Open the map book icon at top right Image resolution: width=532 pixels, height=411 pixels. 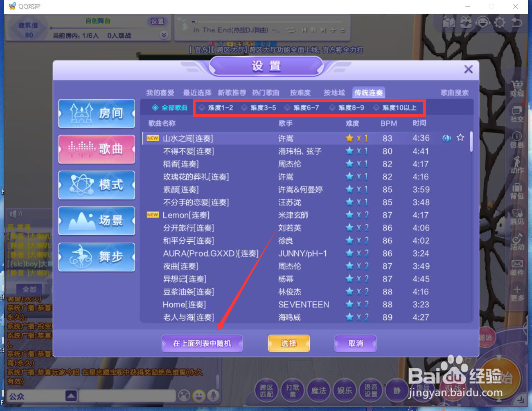[x=449, y=22]
